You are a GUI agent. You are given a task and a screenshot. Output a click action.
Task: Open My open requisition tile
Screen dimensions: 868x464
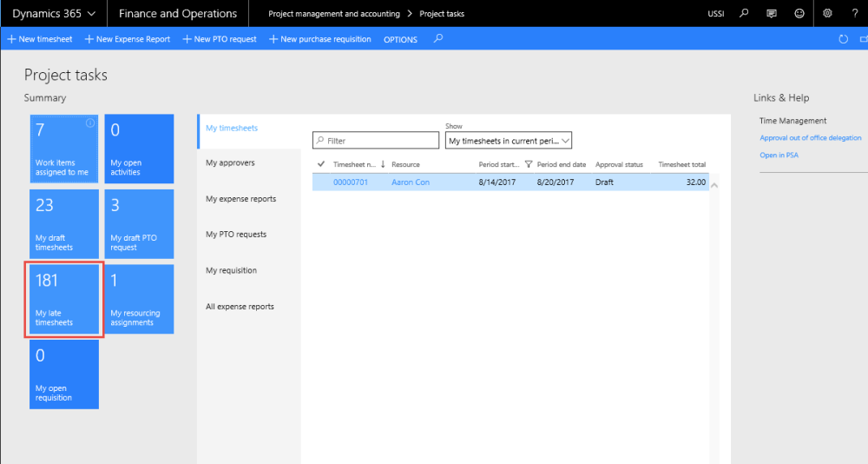pos(64,375)
